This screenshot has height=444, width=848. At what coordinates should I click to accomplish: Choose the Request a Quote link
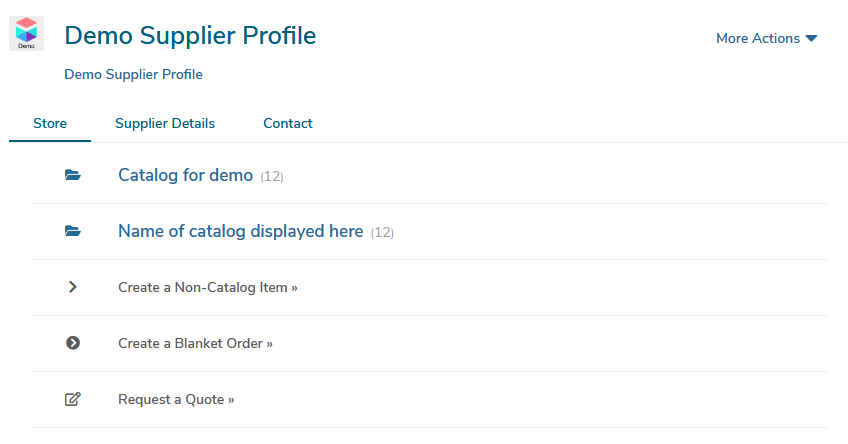tap(176, 400)
